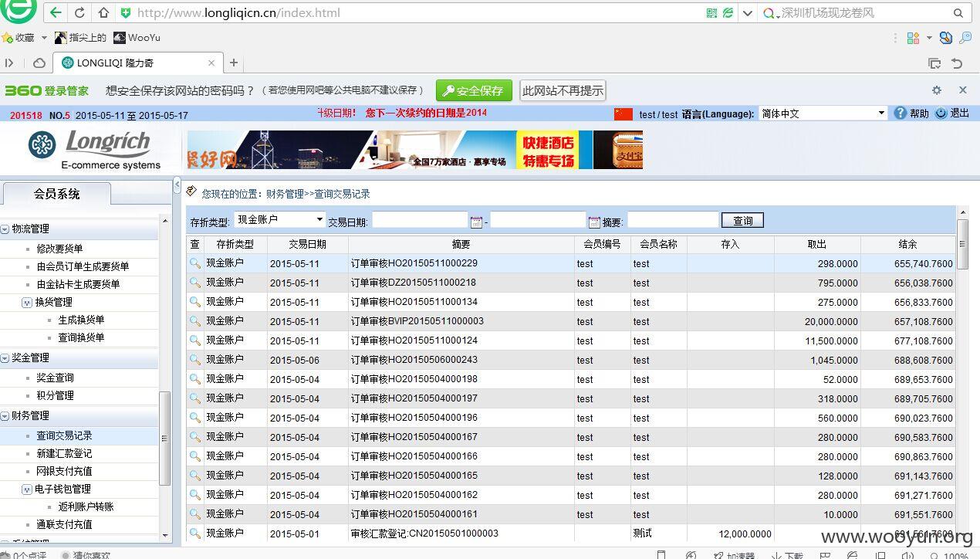Click the 摘要 column header
Viewport: 980px width, 559px height.
[x=461, y=244]
